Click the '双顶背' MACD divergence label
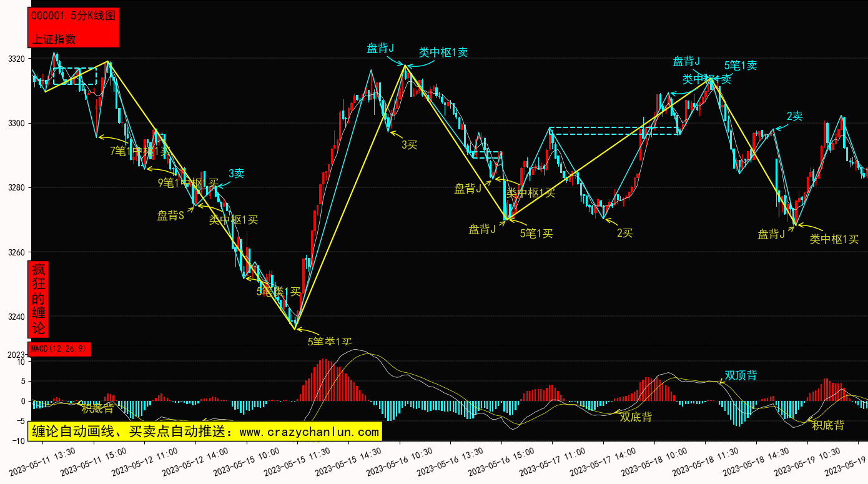868x484 pixels. [741, 375]
